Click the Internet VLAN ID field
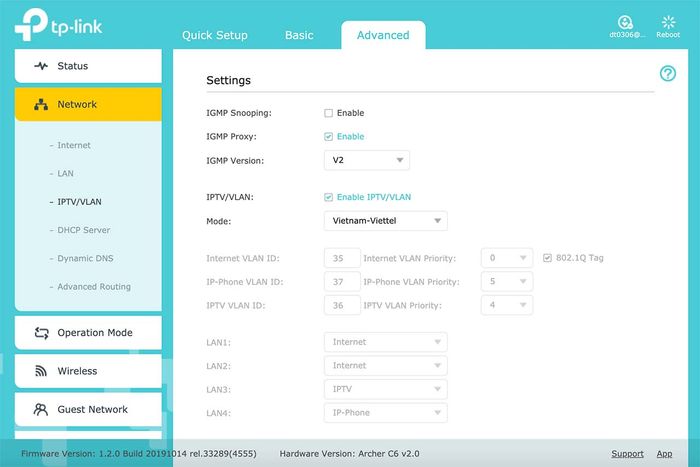The height and width of the screenshot is (467, 700). pyautogui.click(x=342, y=258)
